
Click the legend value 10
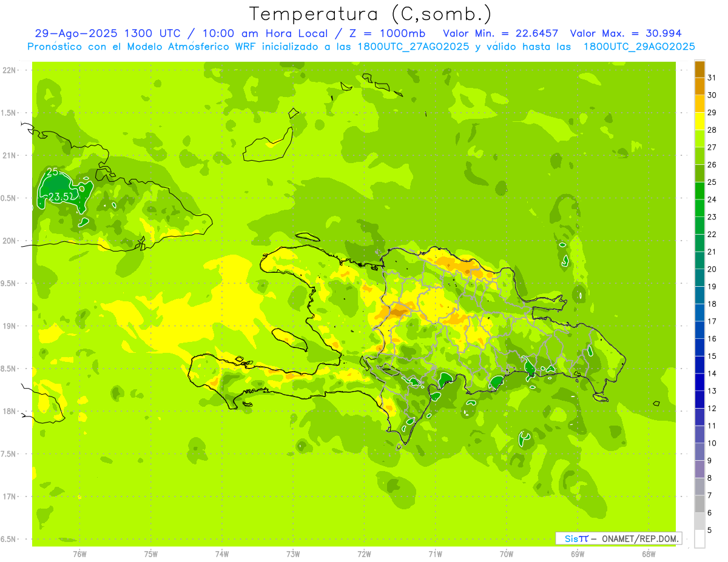click(x=712, y=443)
